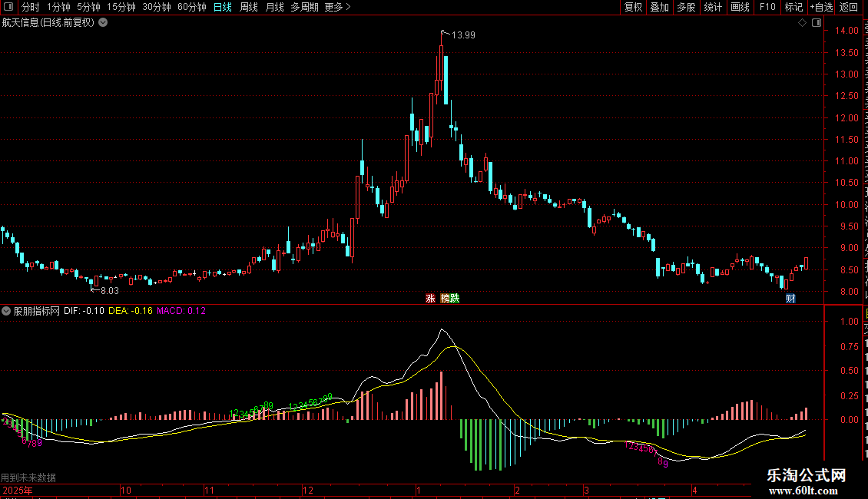868x499 pixels.
Task: Click the 跌 event marker
Action: tap(455, 298)
